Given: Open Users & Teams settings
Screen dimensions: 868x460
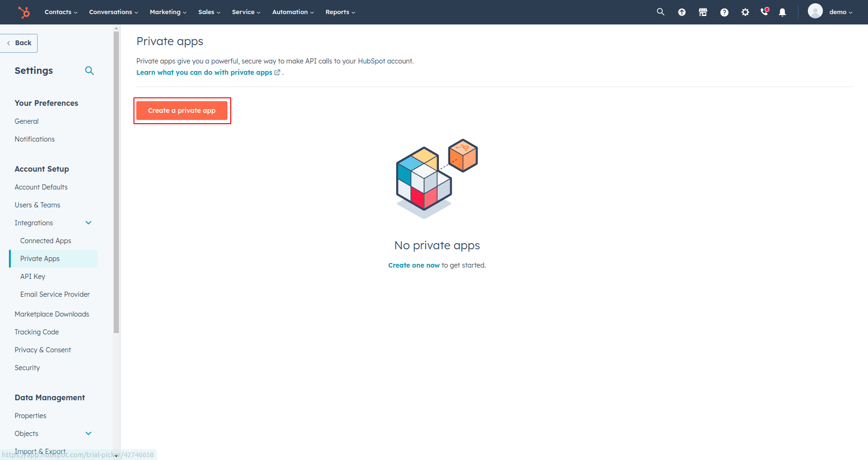Looking at the screenshot, I should [38, 205].
